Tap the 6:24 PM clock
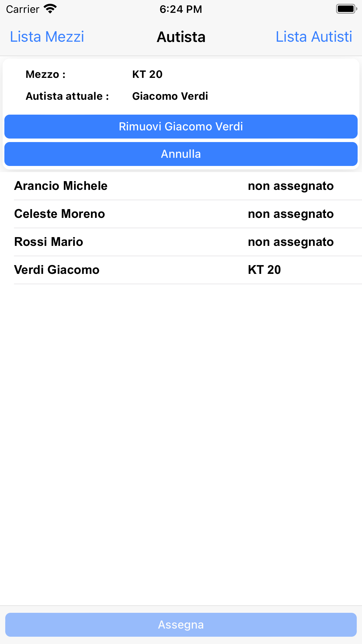The height and width of the screenshot is (644, 362). click(181, 9)
